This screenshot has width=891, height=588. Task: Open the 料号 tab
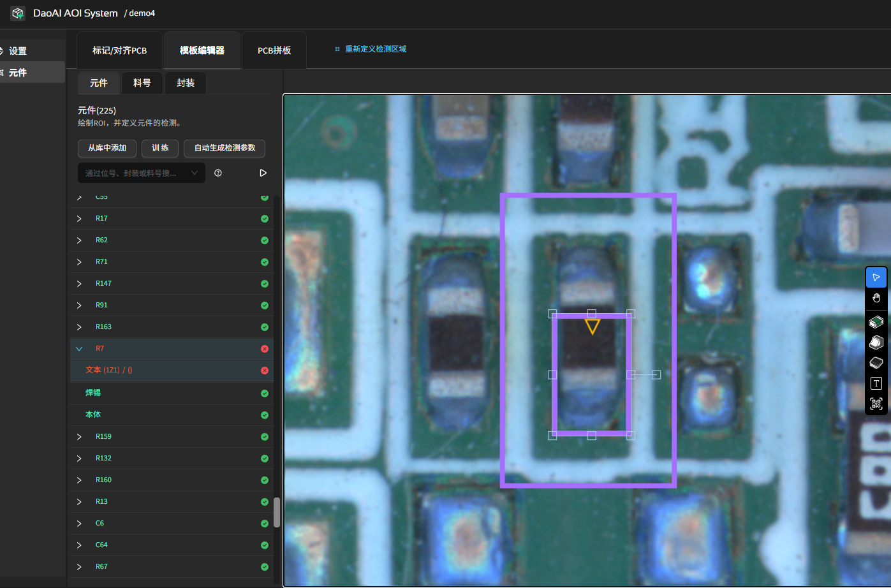[x=142, y=83]
